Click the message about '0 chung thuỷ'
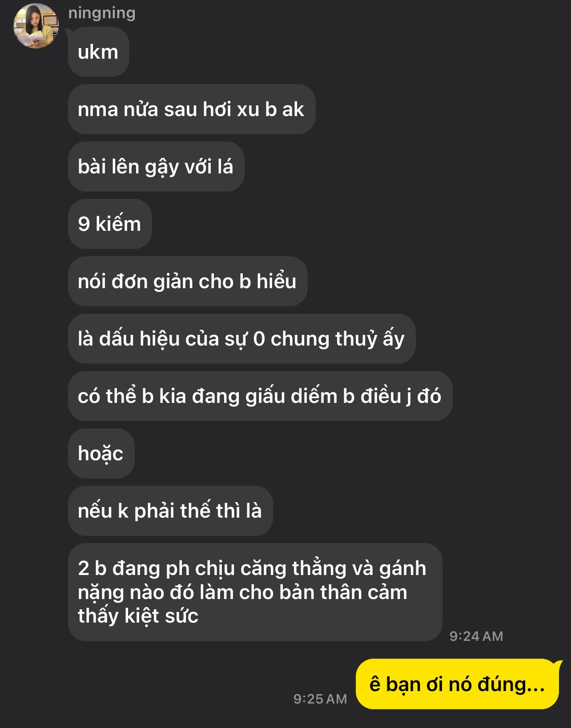Viewport: 571px width, 728px height. pyautogui.click(x=242, y=339)
